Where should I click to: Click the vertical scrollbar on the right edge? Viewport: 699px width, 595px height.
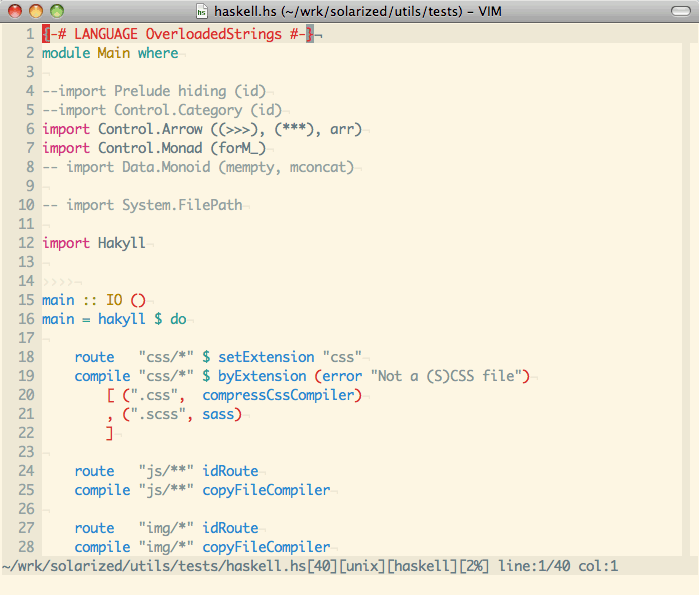pos(691,290)
